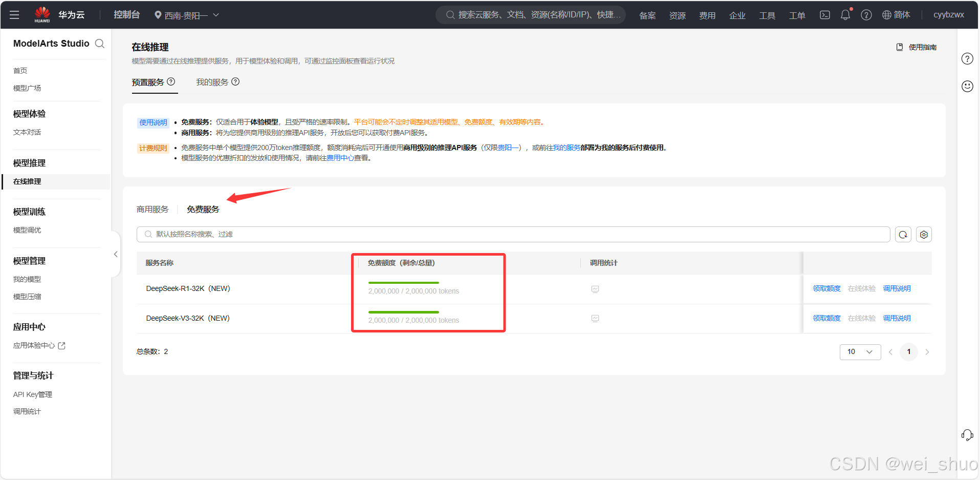Switch to 我的服务 tab
980x480 pixels.
[x=212, y=82]
